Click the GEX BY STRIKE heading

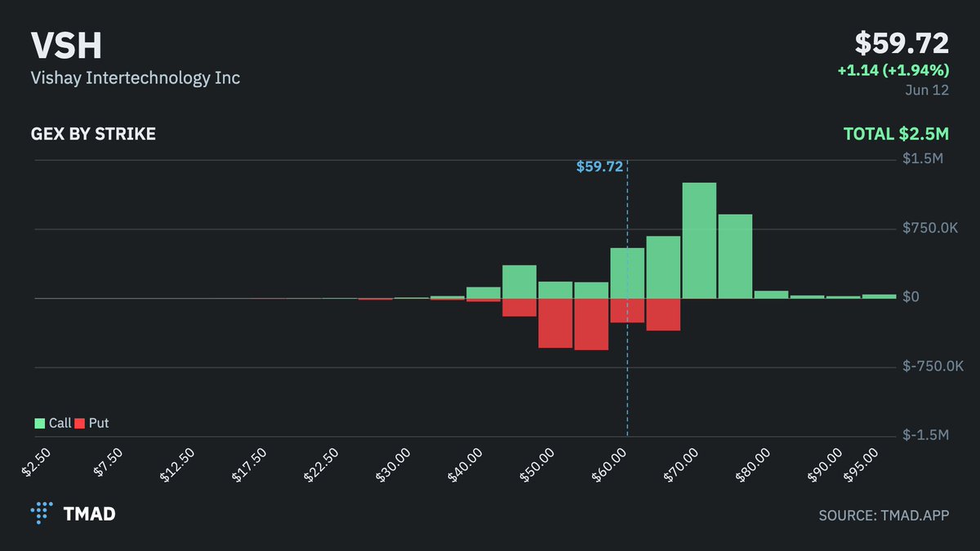pos(93,134)
